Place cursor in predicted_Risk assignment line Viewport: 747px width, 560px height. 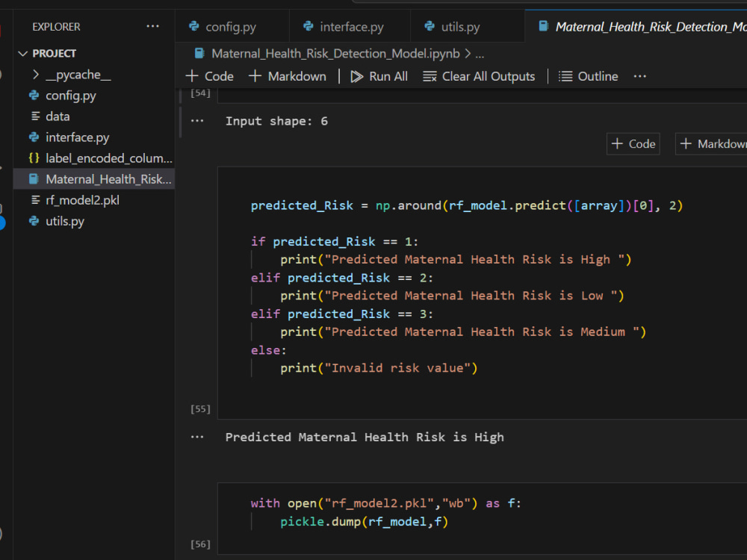[467, 206]
